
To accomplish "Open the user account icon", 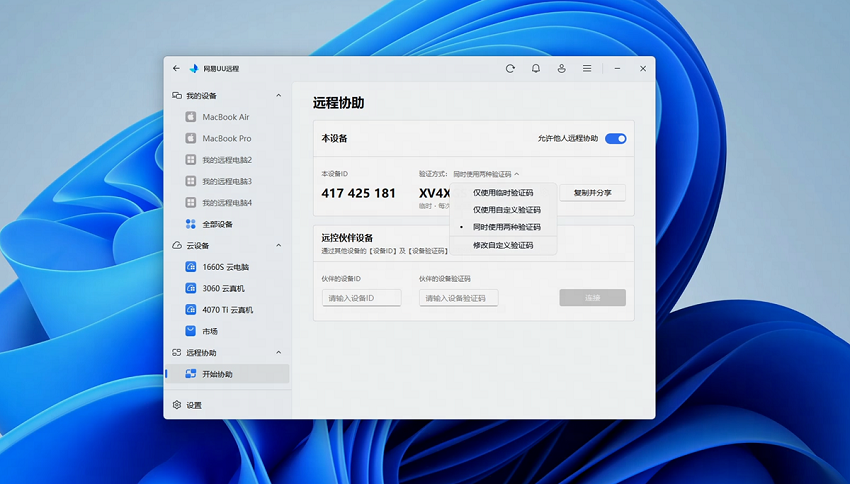I will pyautogui.click(x=561, y=69).
